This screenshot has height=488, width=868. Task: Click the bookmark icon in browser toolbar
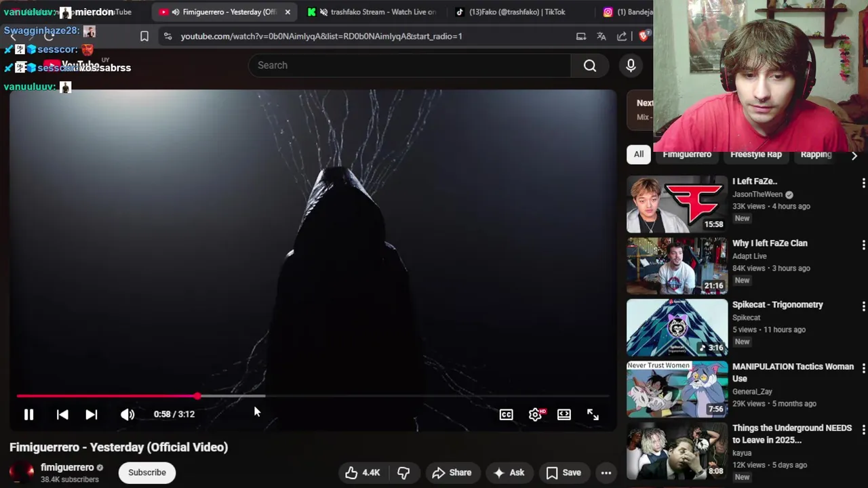point(144,36)
